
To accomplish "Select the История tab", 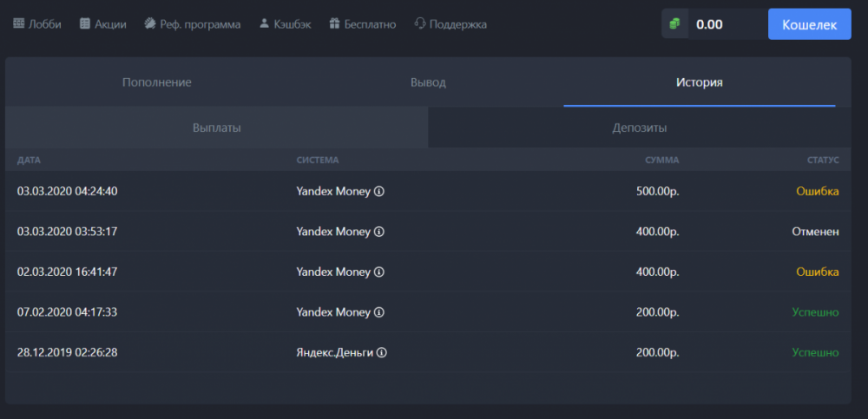I will 700,82.
